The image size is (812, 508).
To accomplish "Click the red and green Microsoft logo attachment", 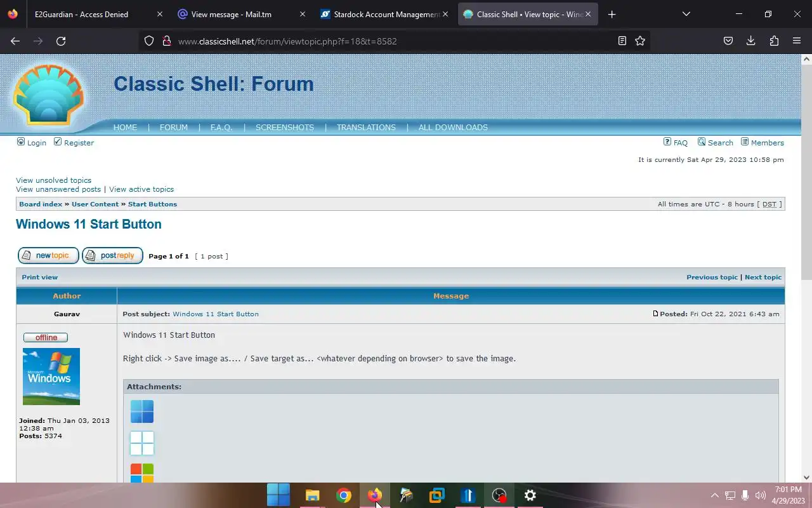I will click(x=142, y=472).
